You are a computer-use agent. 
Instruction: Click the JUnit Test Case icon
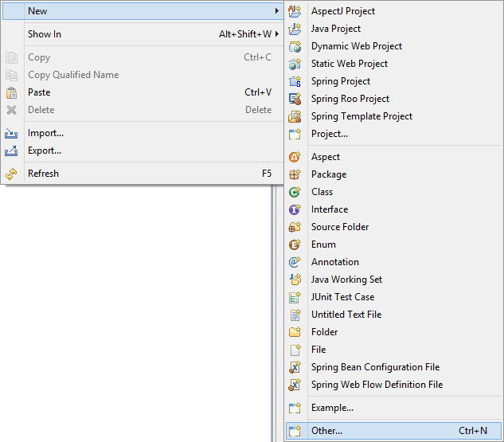point(295,297)
